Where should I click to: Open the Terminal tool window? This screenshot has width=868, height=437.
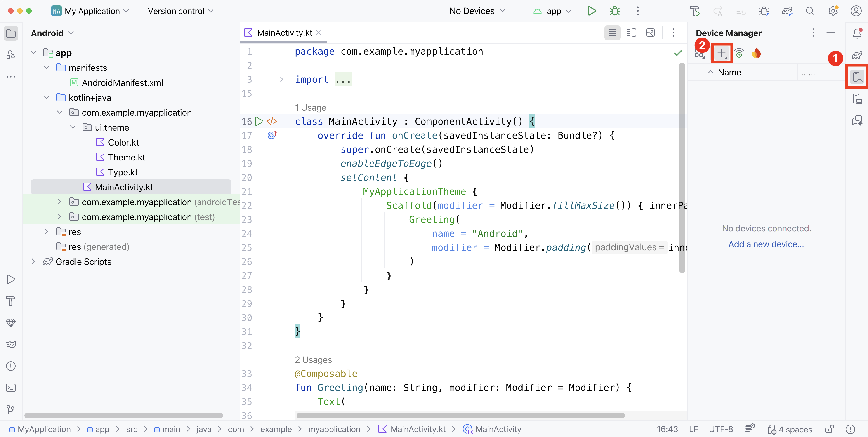coord(11,388)
